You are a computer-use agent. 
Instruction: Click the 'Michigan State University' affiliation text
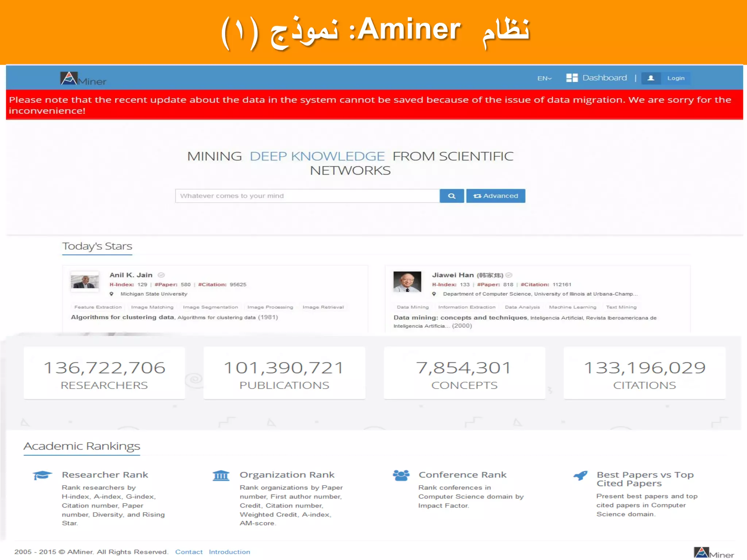coord(154,294)
